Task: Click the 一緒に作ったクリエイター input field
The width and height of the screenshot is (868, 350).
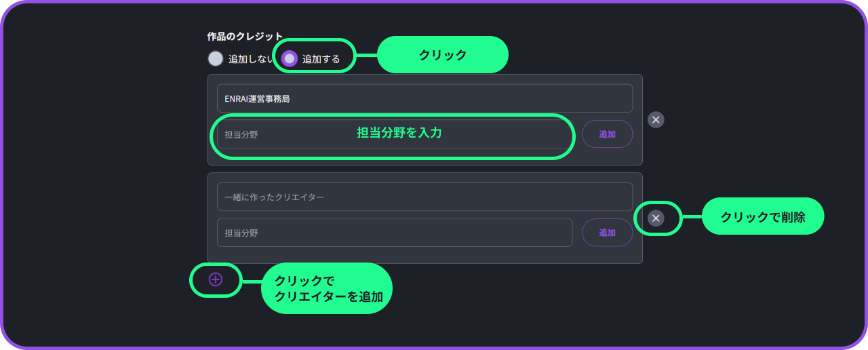Action: coord(425,197)
